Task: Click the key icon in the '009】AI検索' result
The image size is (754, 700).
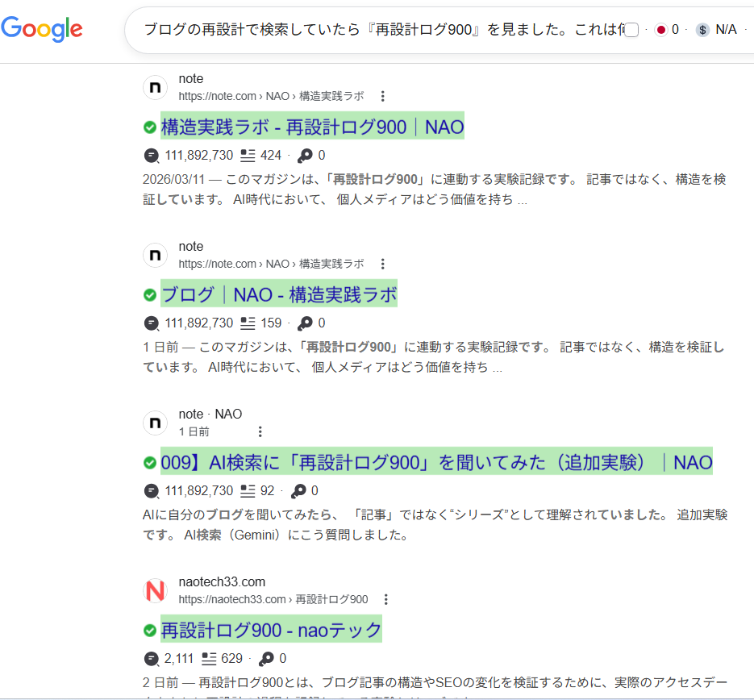Action: click(x=298, y=490)
